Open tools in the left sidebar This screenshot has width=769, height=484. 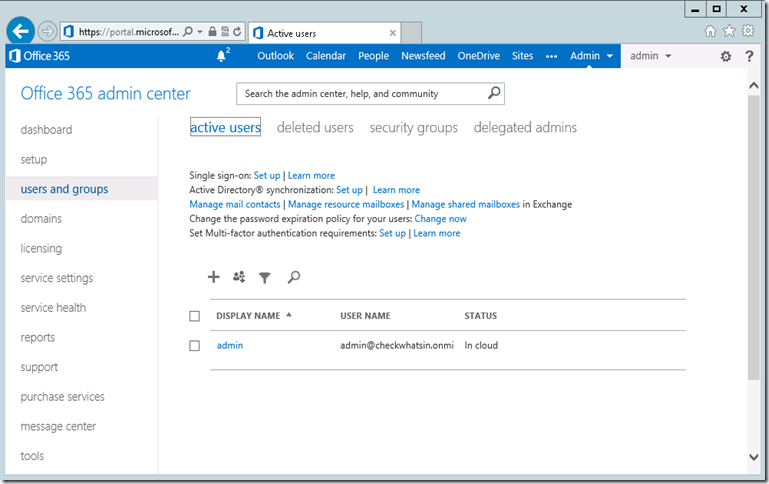click(x=32, y=456)
